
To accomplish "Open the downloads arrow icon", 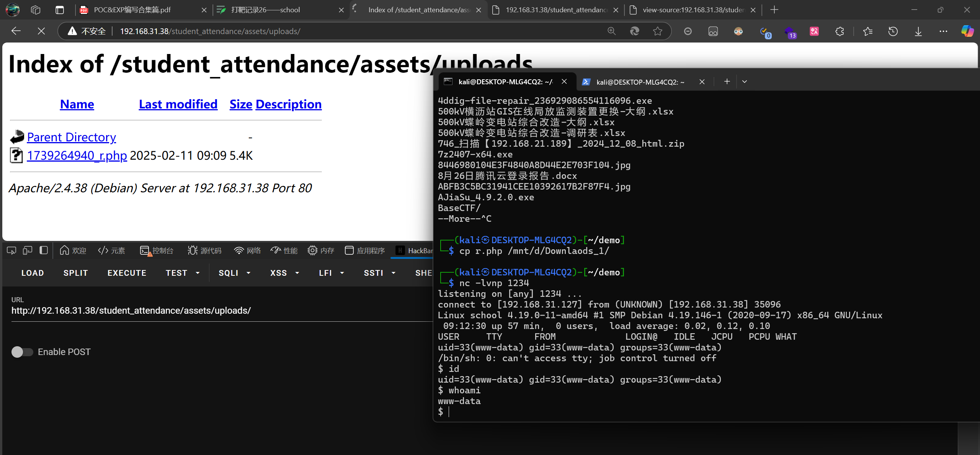I will (918, 31).
